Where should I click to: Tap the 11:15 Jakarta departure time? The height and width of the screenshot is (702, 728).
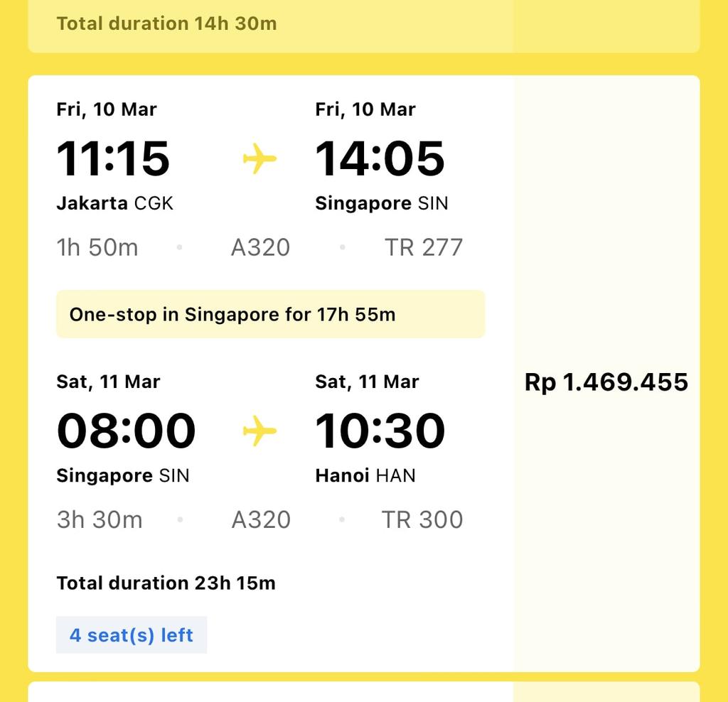coord(113,158)
